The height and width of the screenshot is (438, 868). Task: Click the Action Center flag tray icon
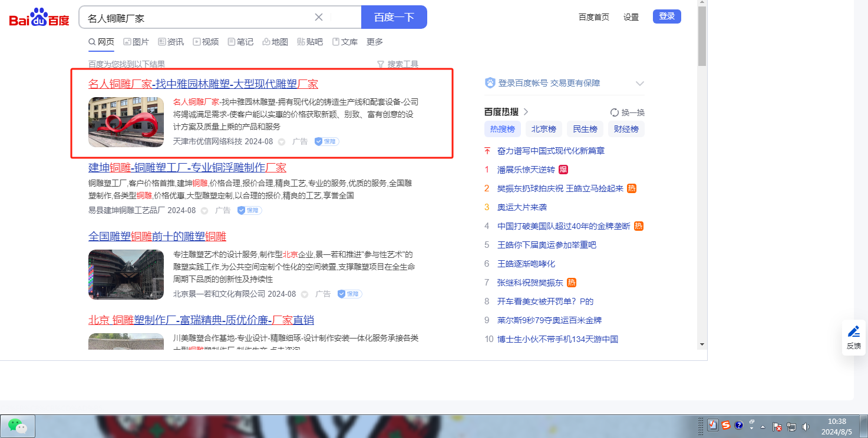pyautogui.click(x=777, y=426)
